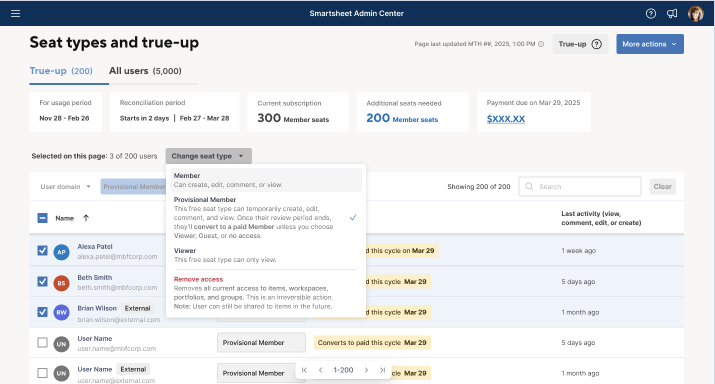
Task: Go to the first page of results
Action: click(x=304, y=370)
